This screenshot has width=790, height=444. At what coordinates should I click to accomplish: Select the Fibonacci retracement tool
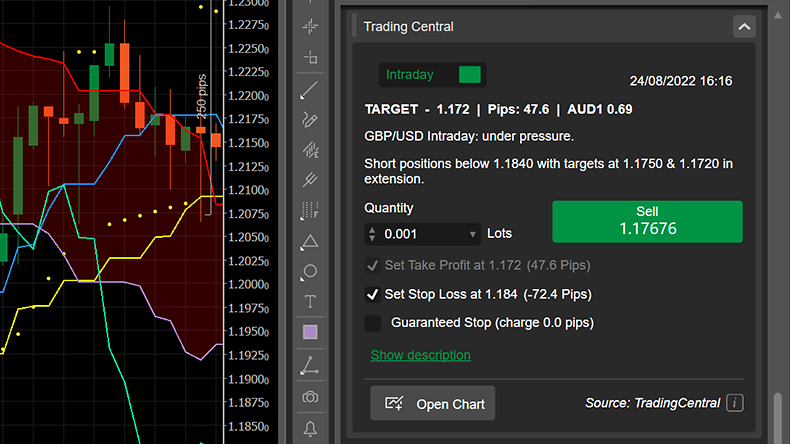coord(310,210)
